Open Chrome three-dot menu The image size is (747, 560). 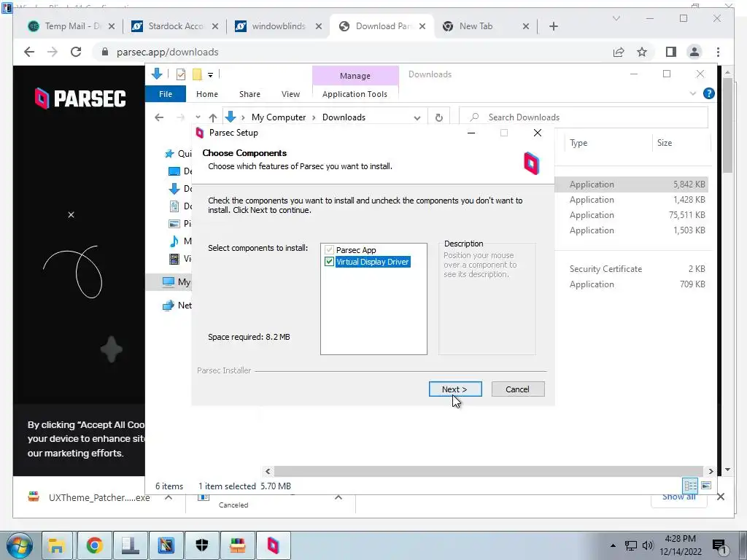(718, 52)
